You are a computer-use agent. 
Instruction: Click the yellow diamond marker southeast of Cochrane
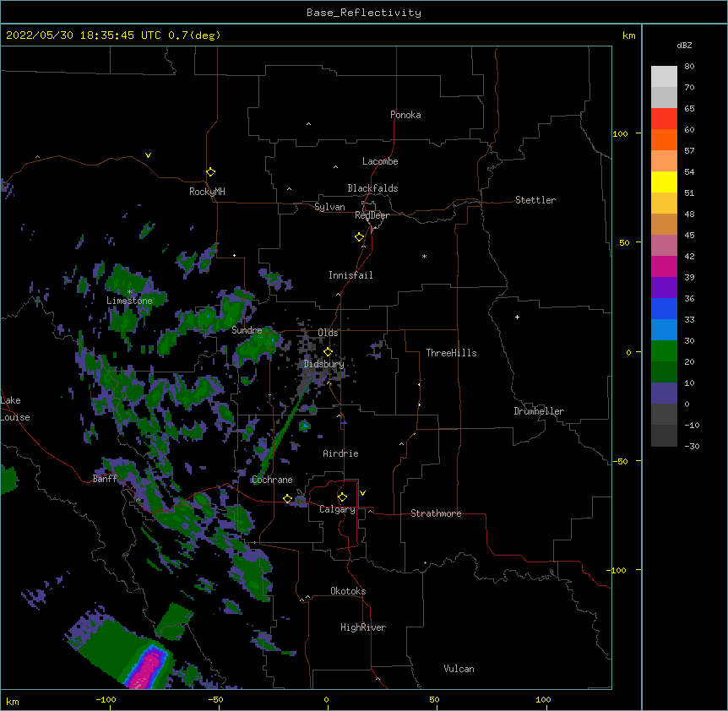click(x=287, y=499)
